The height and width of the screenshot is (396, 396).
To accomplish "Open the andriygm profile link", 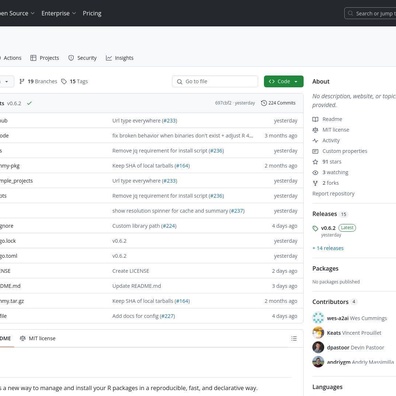I will 339,362.
